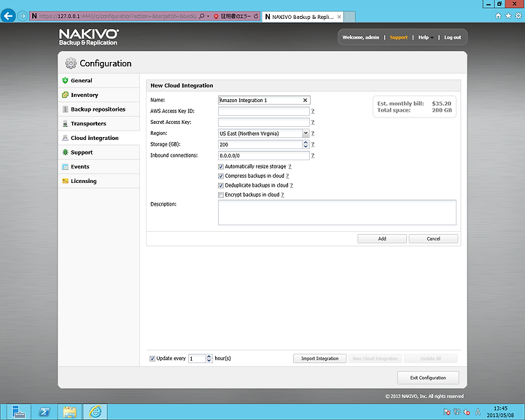Viewport: 525px width, 420px height.
Task: Increase update hours with up arrow
Action: pos(209,357)
